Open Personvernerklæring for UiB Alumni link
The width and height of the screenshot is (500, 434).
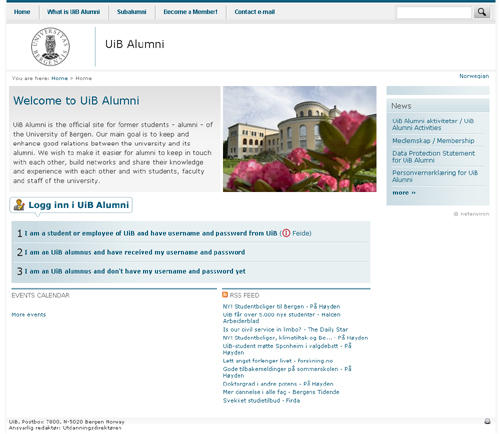pyautogui.click(x=435, y=176)
